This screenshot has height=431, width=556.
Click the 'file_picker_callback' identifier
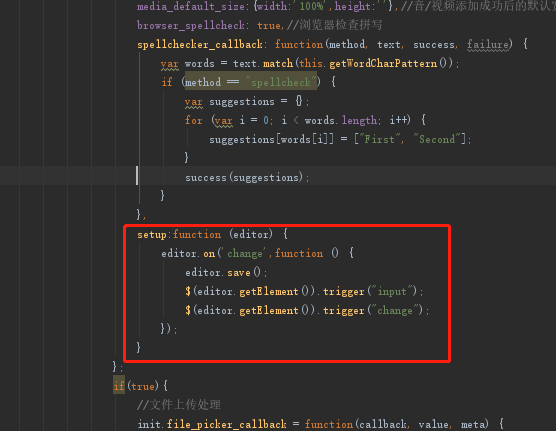click(227, 424)
